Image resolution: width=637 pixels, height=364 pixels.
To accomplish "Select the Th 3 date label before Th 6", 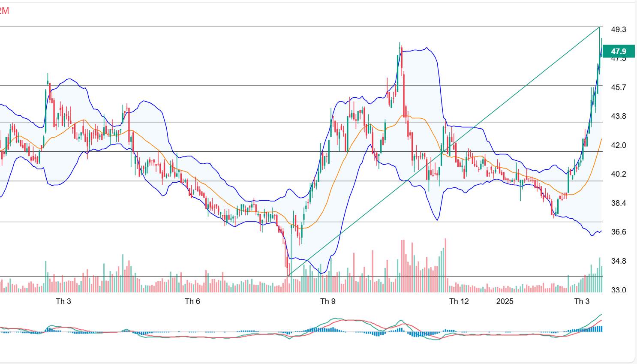I will pyautogui.click(x=63, y=301).
